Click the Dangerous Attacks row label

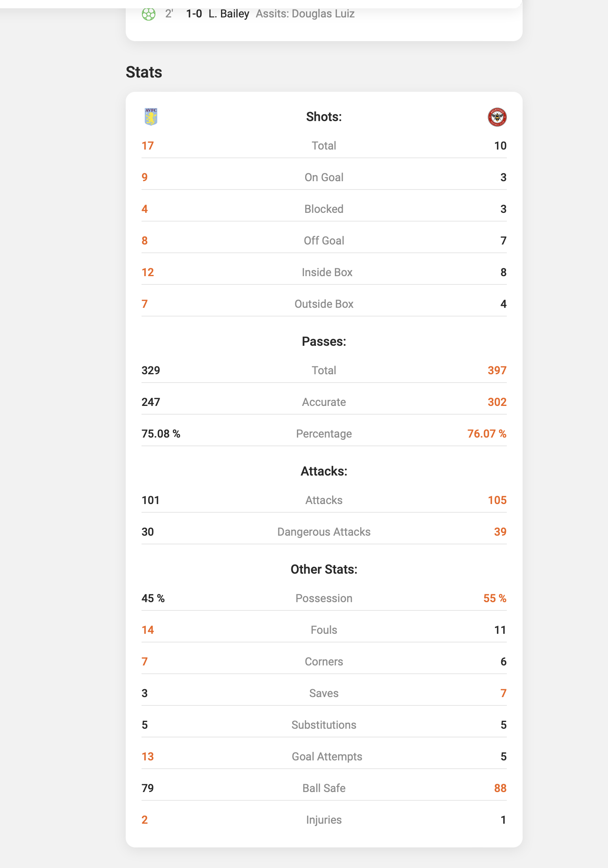point(324,532)
